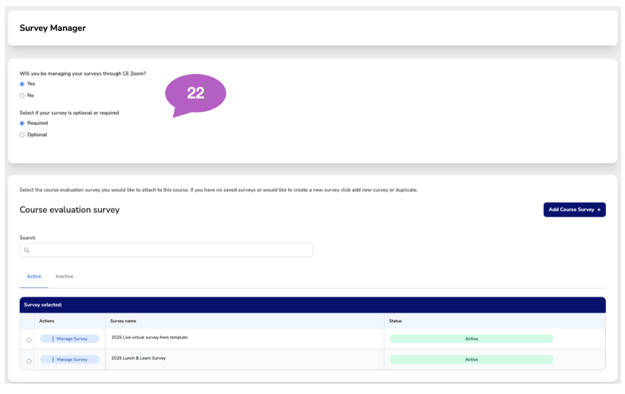
Task: Choose the Optional survey option
Action: point(22,135)
